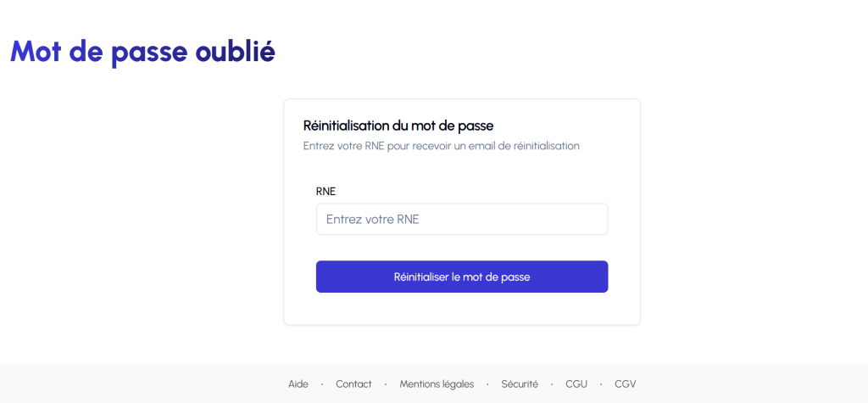Click the 'Mot de passe oublié' page heading

(142, 51)
